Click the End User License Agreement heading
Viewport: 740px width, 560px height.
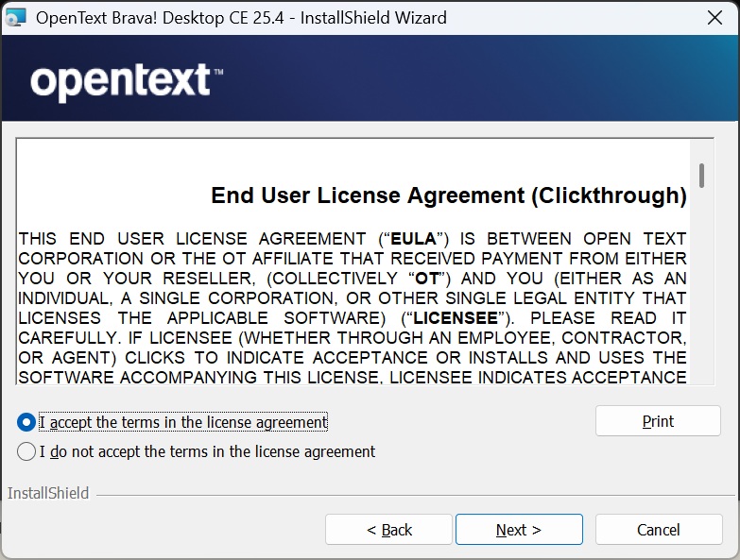448,195
